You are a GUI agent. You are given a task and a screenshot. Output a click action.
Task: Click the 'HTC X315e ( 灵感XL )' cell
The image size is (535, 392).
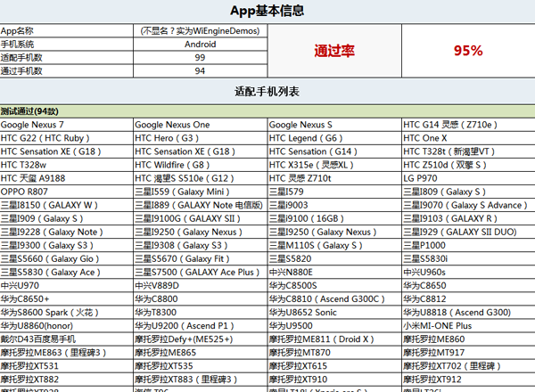[x=334, y=165]
